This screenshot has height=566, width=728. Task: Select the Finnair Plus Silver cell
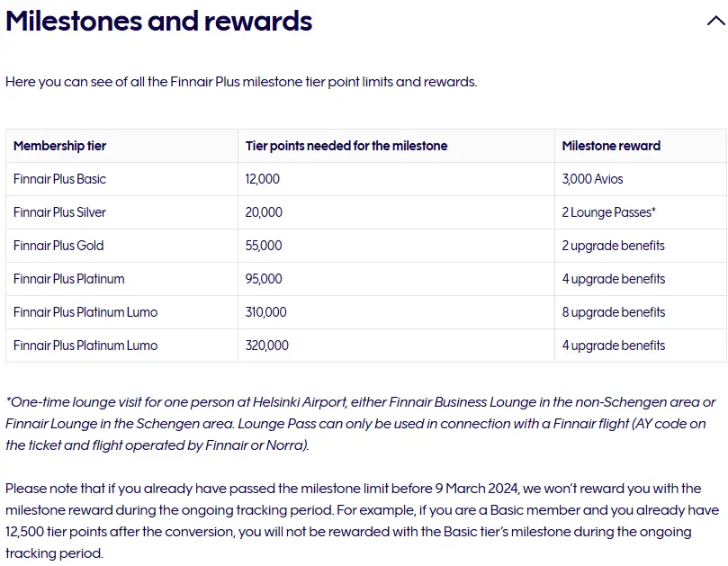tap(59, 212)
